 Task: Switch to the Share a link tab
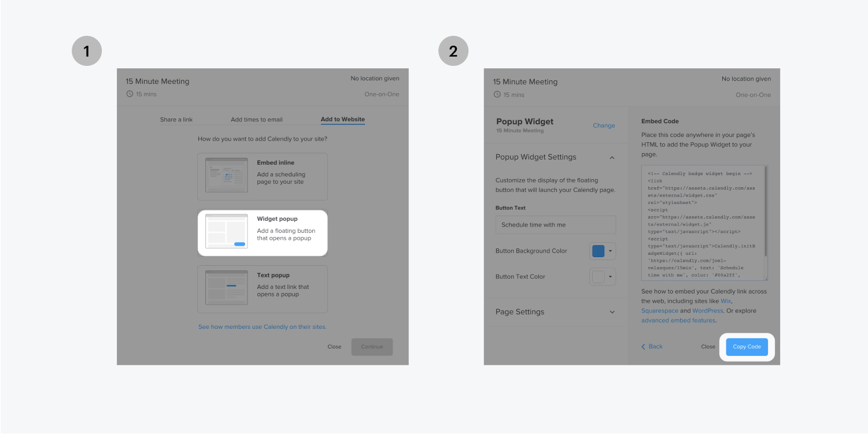click(x=176, y=120)
